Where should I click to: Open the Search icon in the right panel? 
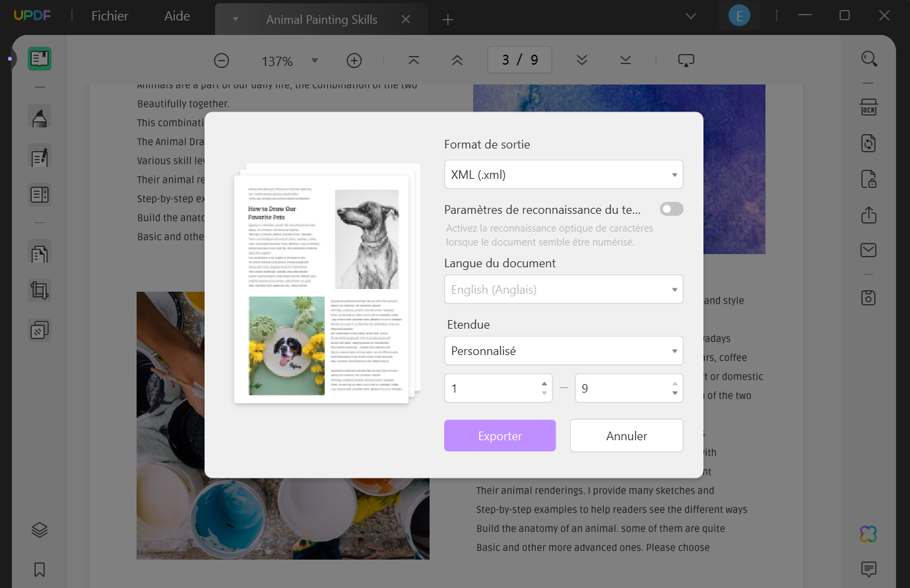(869, 58)
